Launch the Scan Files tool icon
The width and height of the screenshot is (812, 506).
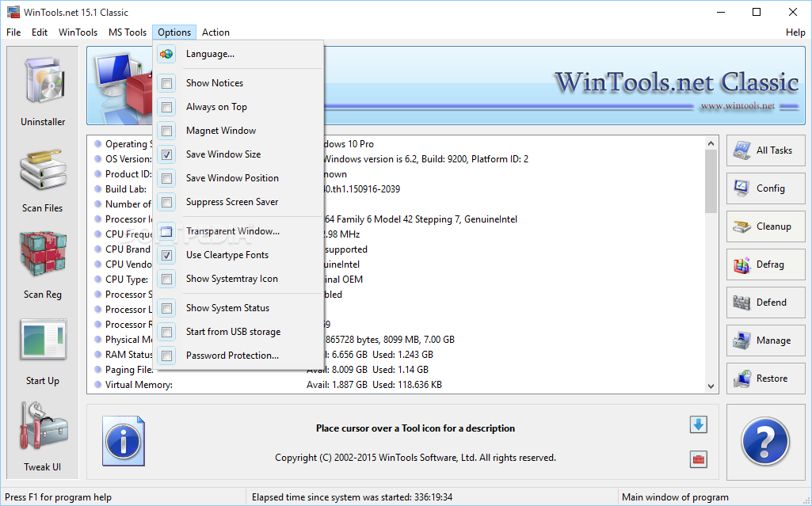click(44, 169)
